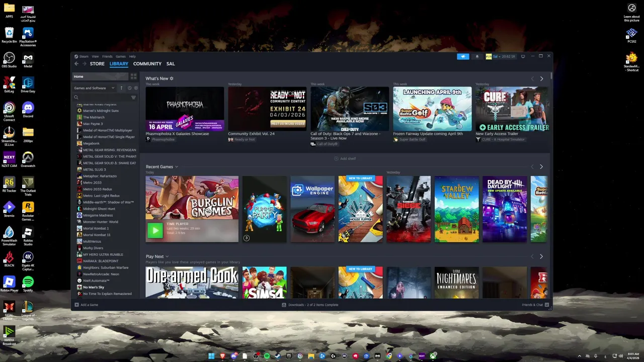This screenshot has height=362, width=644.
Task: Select Megabonk in the library list
Action: 91,143
